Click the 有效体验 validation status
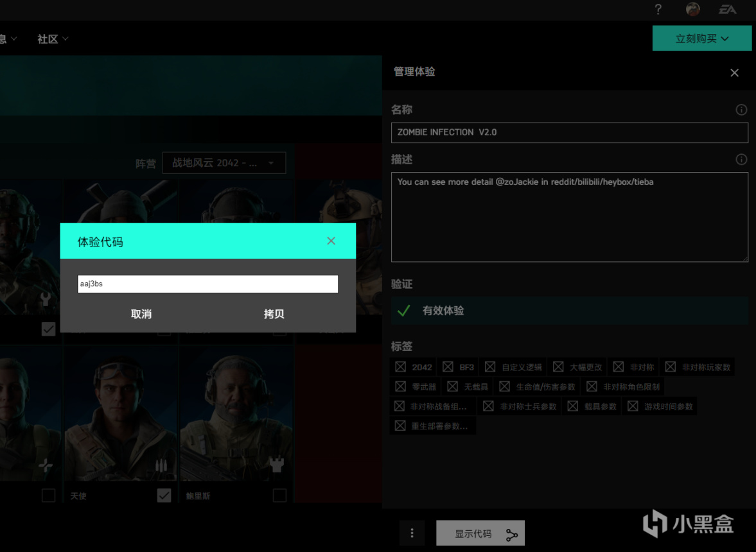This screenshot has width=756, height=552. pos(570,311)
